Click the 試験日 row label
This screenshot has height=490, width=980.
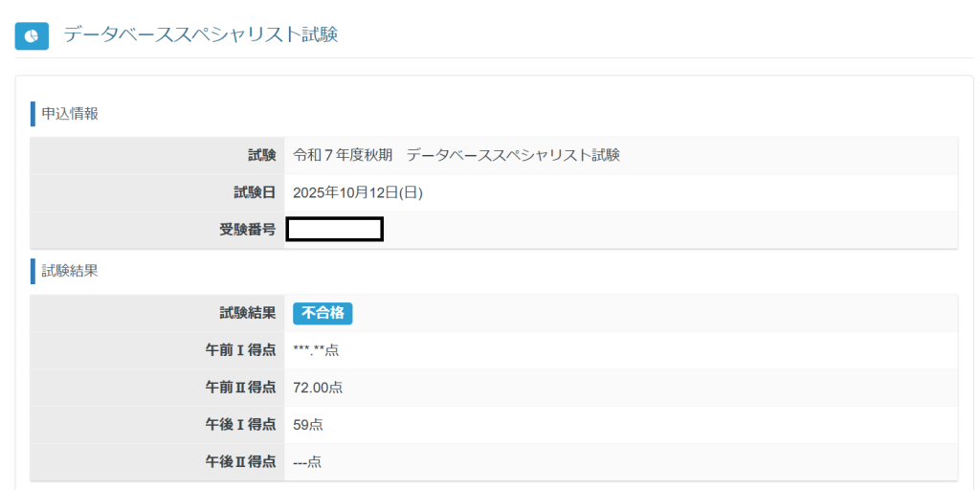[255, 192]
